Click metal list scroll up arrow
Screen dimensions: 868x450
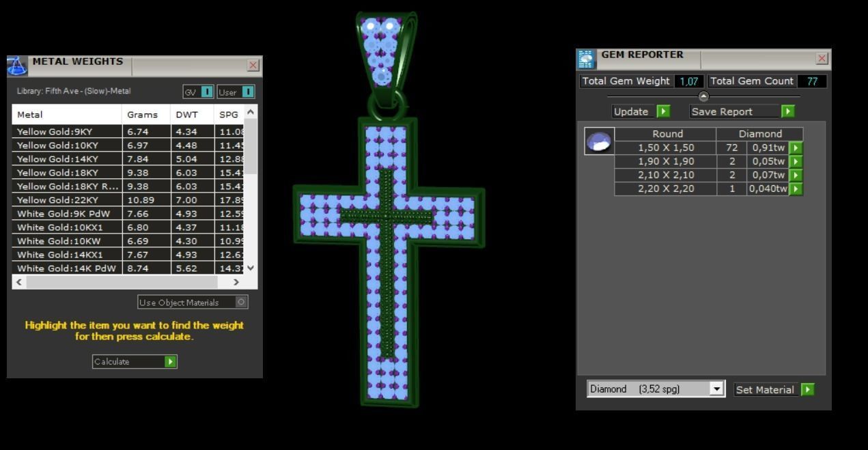251,111
